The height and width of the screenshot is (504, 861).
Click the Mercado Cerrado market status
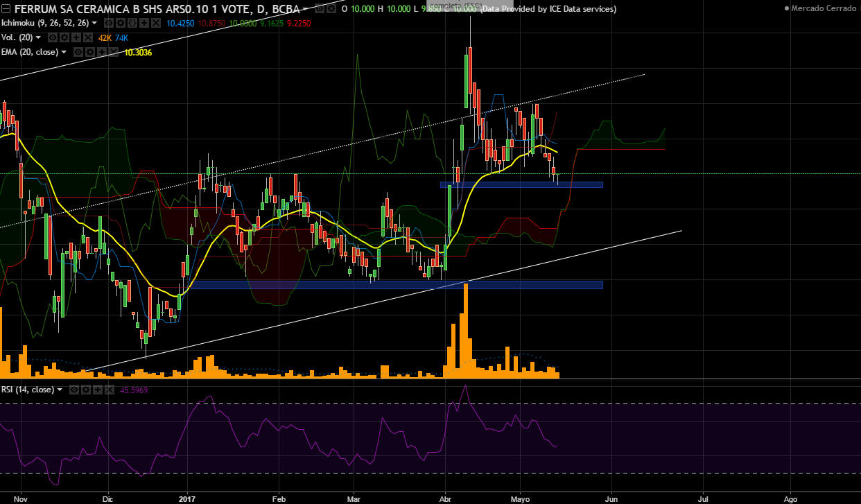point(822,9)
